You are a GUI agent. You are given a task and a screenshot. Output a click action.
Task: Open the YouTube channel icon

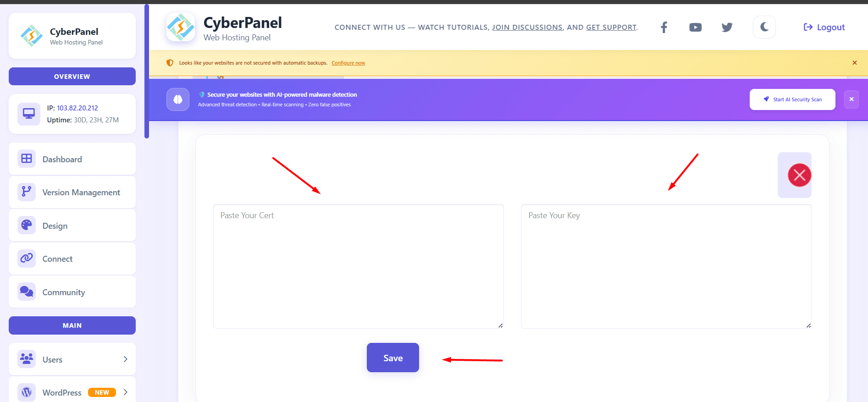coord(695,28)
